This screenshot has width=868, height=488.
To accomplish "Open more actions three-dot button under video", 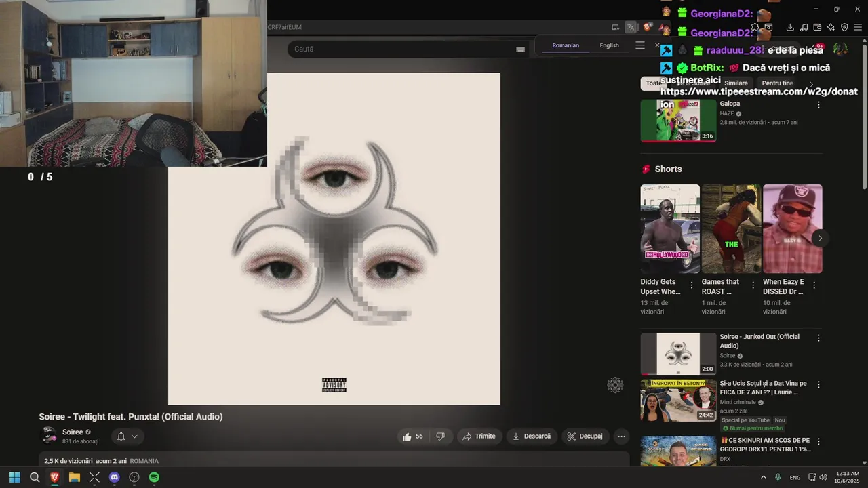I will point(621,436).
